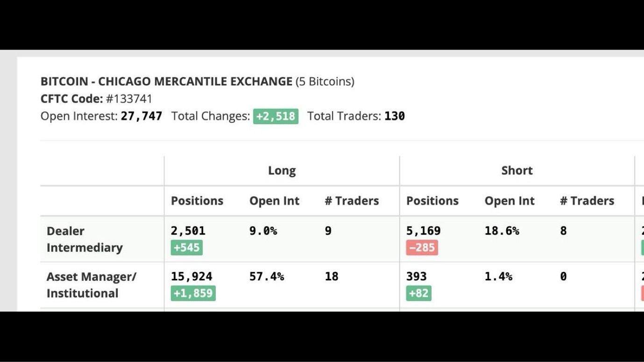This screenshot has width=644, height=362.
Task: Click the +82 Asset Manager short badge
Action: tap(418, 293)
